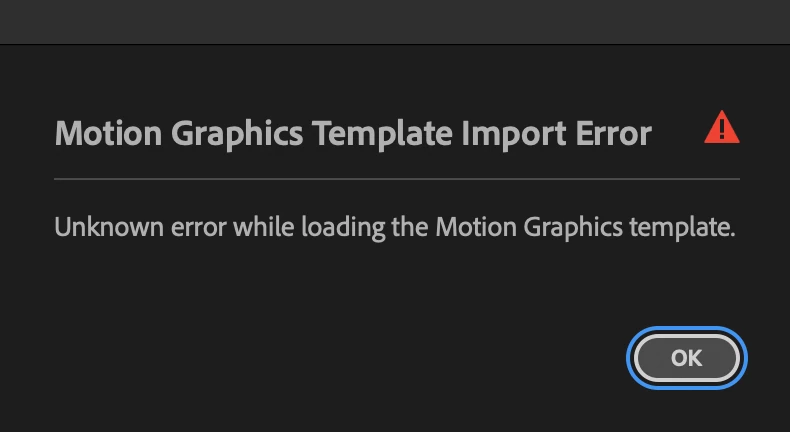Click the word template. ending the message
The image size is (790, 432).
(x=682, y=228)
